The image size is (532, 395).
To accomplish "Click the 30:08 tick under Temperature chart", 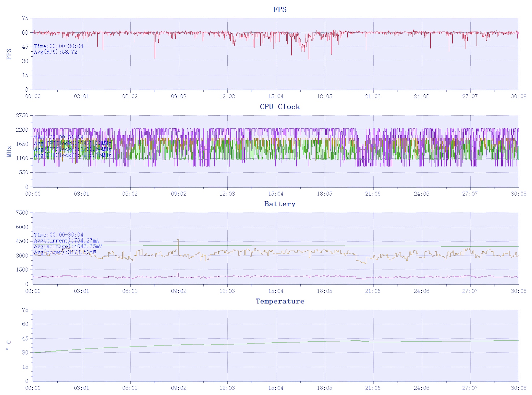I will point(518,388).
